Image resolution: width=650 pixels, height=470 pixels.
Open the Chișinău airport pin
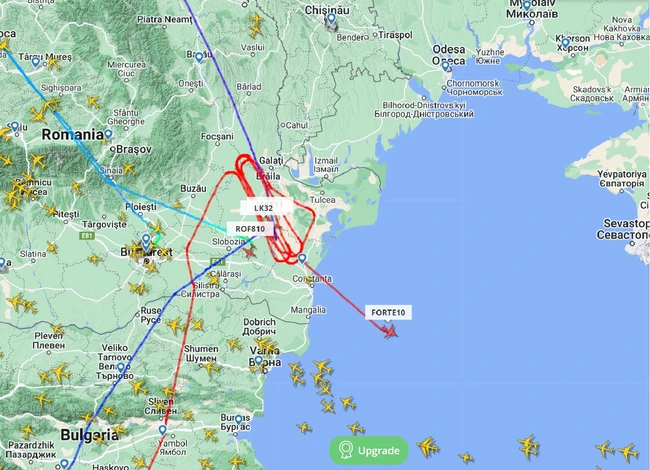[x=331, y=19]
